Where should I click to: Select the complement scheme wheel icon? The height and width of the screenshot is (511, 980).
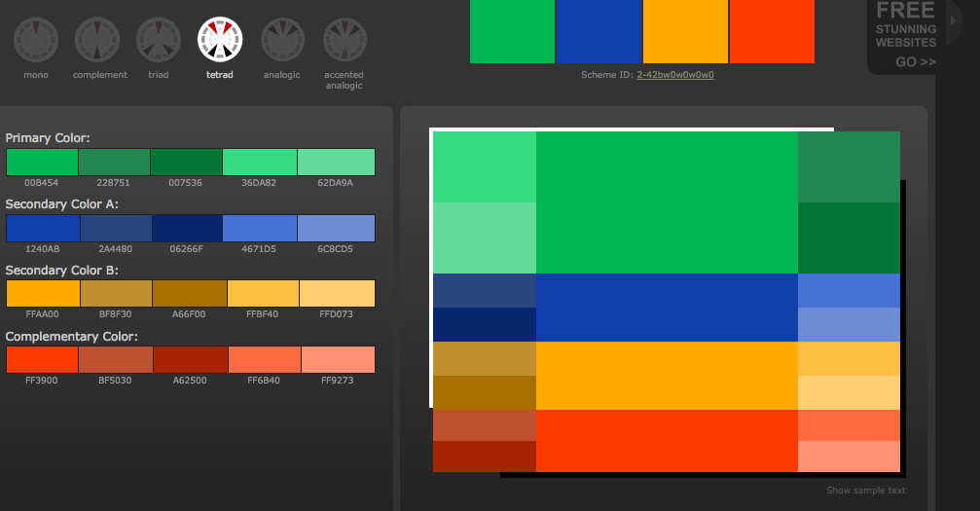pyautogui.click(x=98, y=39)
